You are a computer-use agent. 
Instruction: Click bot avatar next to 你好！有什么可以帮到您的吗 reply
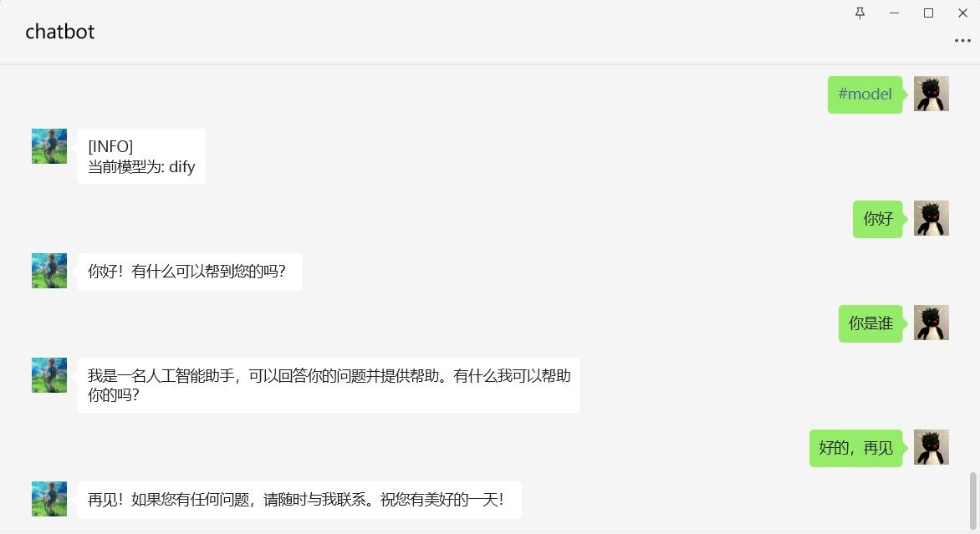pyautogui.click(x=49, y=271)
